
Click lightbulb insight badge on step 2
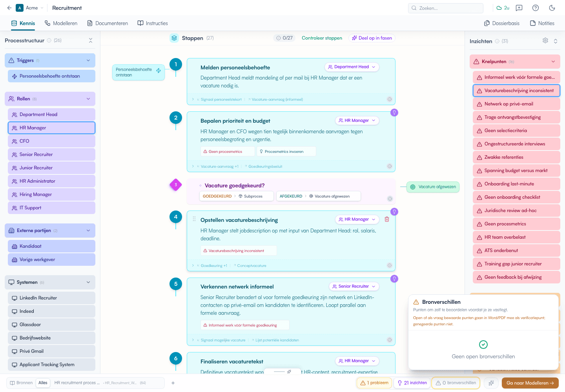(x=394, y=113)
